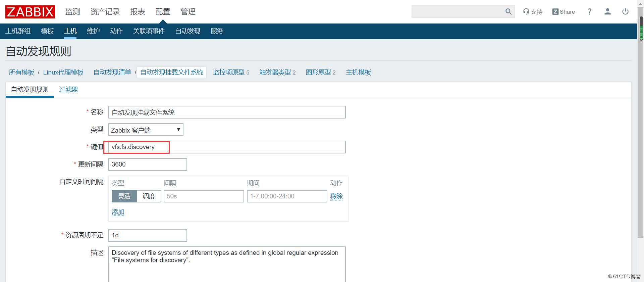
Task: Open the 监测 top menu
Action: 73,12
